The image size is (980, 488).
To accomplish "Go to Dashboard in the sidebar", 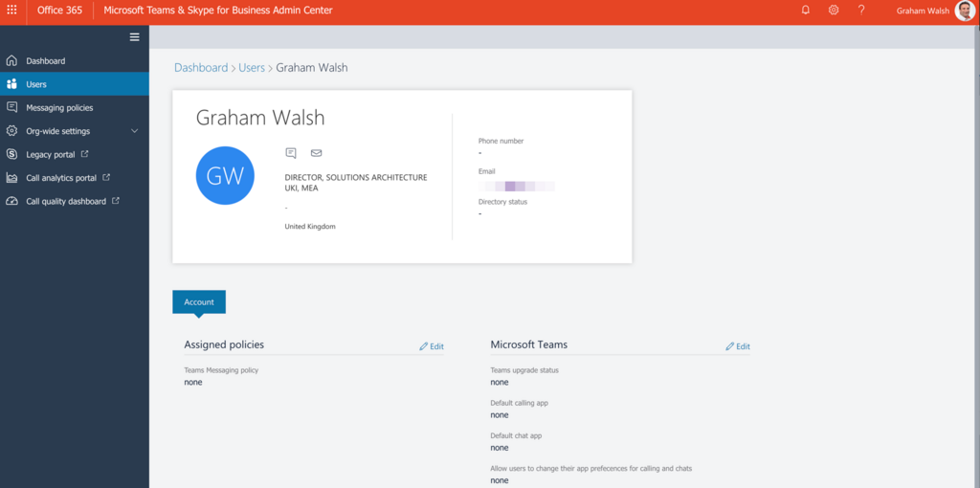I will click(x=75, y=60).
